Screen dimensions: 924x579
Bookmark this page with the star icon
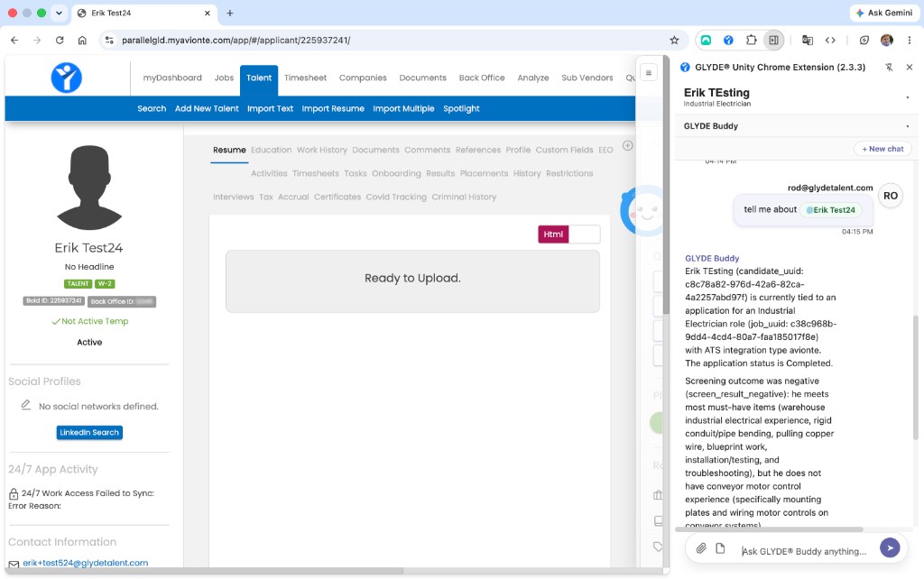674,40
